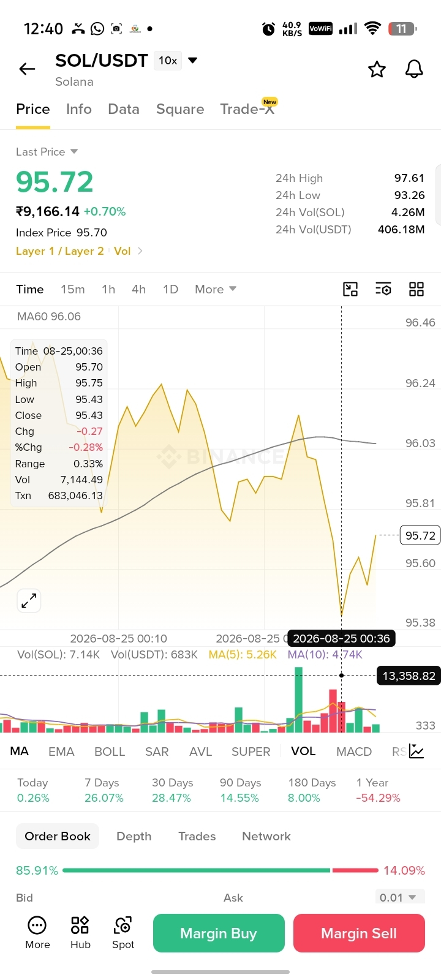Toggle the MACD sub-indicator

354,752
